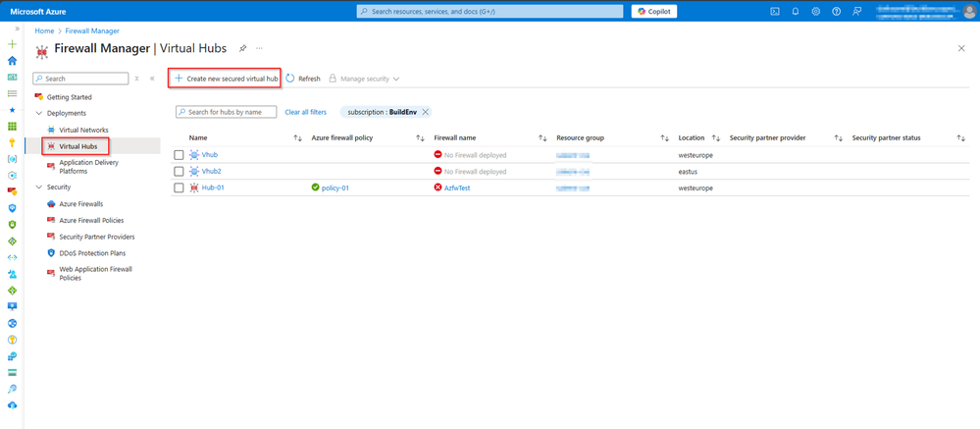Open the Manage security dropdown
This screenshot has height=429, width=980.
coord(364,79)
